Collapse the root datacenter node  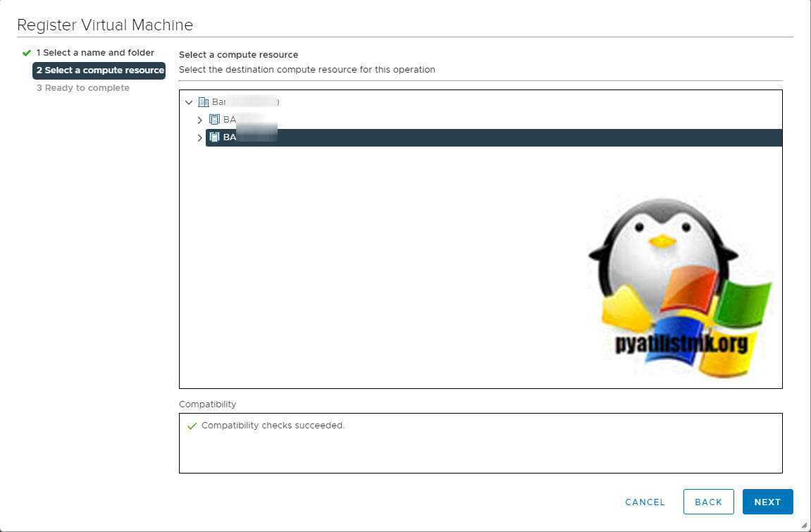(189, 102)
